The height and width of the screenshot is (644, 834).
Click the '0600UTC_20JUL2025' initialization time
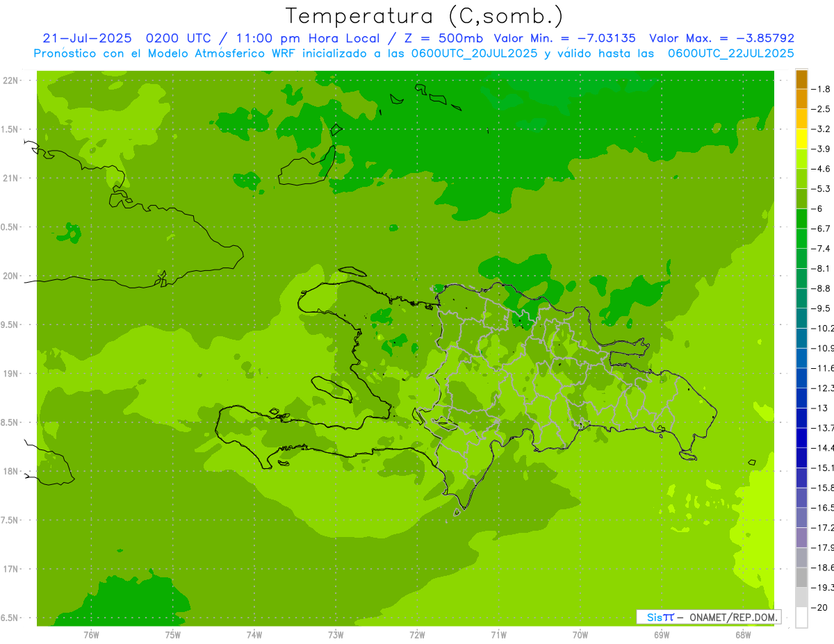coord(473,53)
